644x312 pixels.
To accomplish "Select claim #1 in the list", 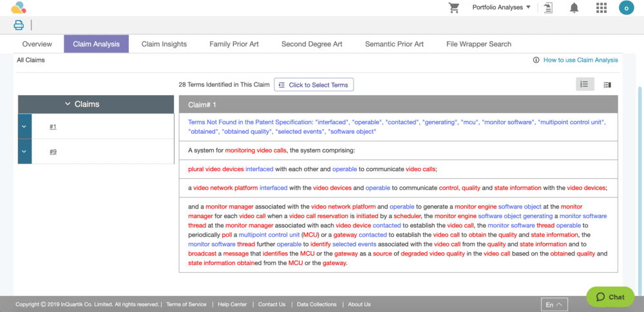I will coord(53,127).
